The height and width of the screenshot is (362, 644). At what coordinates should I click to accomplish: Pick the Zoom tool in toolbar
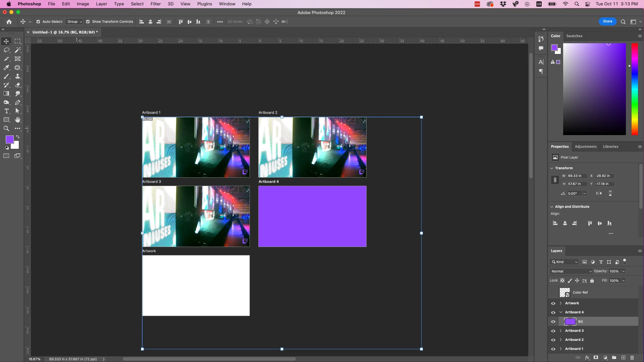6,128
